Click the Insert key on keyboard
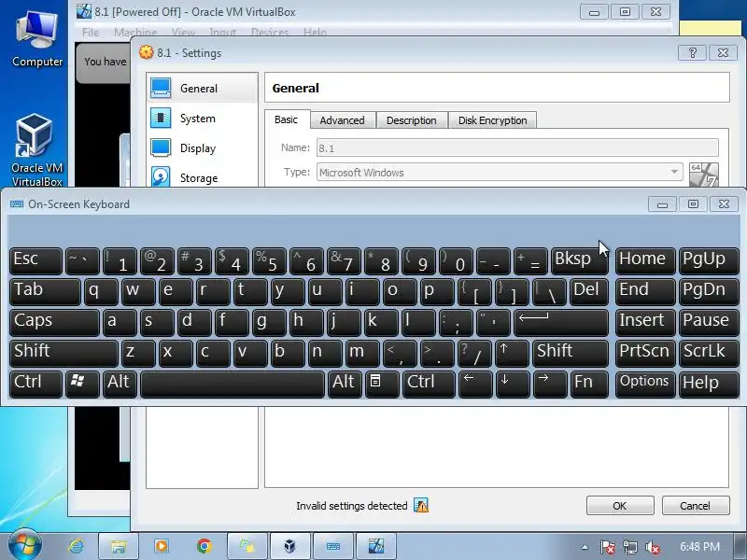 click(645, 322)
